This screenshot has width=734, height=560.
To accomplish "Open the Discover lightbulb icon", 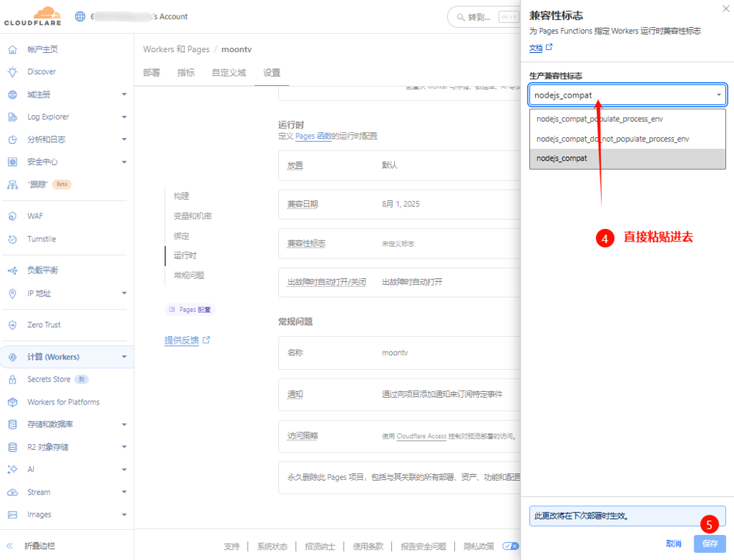I will point(12,72).
